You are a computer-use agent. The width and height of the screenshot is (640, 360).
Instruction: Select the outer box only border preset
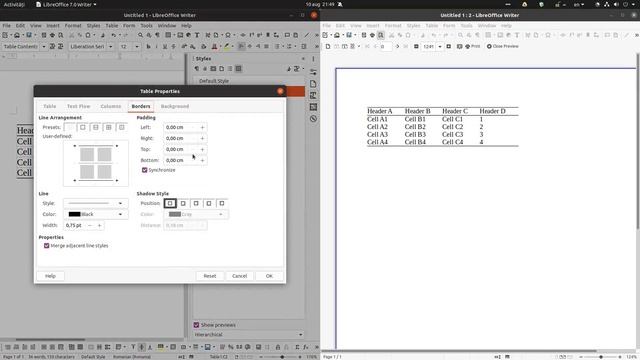(x=83, y=127)
